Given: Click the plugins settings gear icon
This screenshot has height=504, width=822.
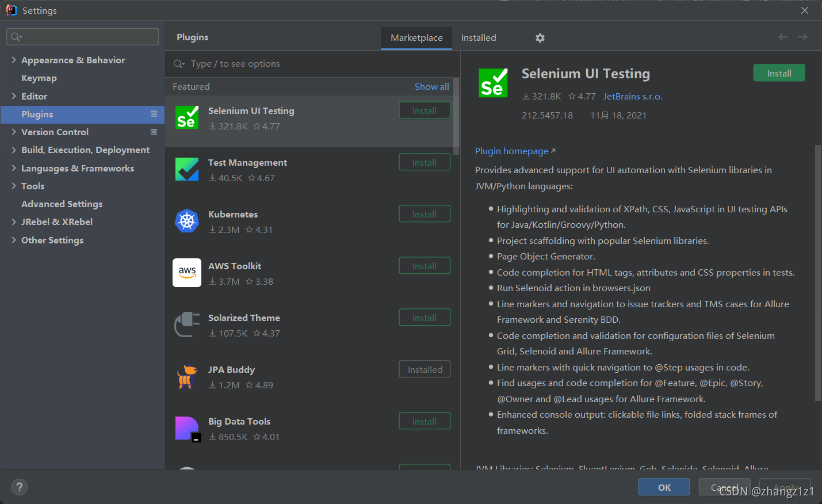Looking at the screenshot, I should coord(540,38).
